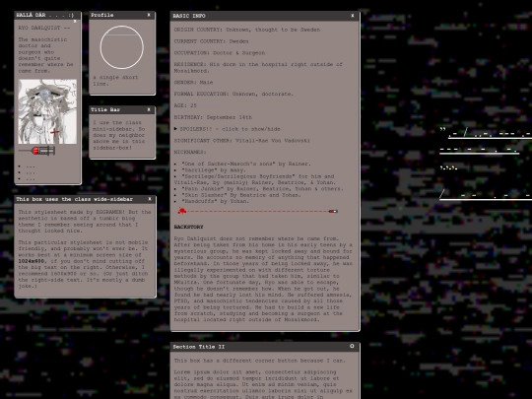
Task: Click the HALLÅ DÄR sidebar title bar
Action: pos(48,15)
